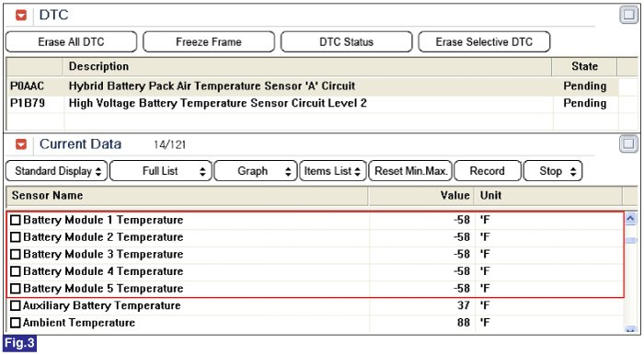This screenshot has height=355, width=644.
Task: Click the sensor list scrollbar thumb
Action: (x=631, y=240)
